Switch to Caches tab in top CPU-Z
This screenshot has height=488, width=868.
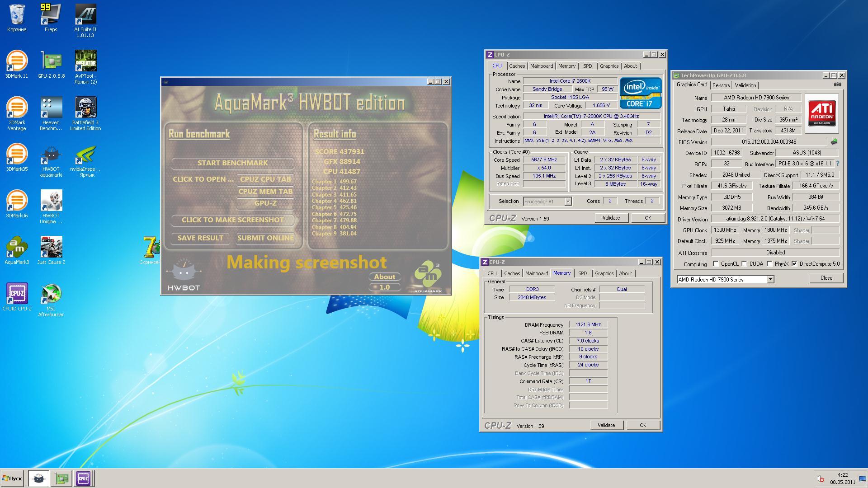517,66
